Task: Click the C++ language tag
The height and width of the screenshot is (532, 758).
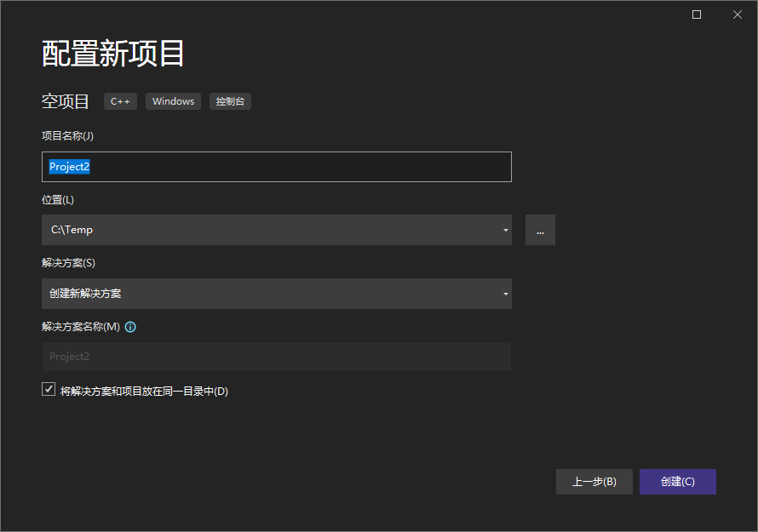Action: pyautogui.click(x=120, y=101)
